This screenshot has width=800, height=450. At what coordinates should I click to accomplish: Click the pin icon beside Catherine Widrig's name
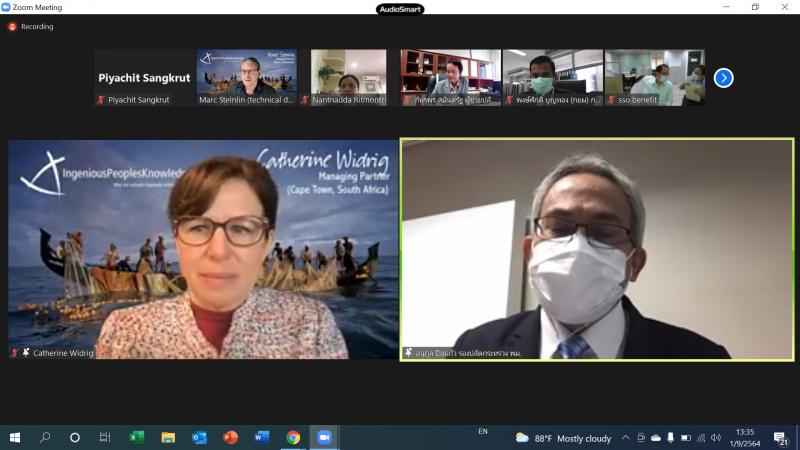[26, 353]
